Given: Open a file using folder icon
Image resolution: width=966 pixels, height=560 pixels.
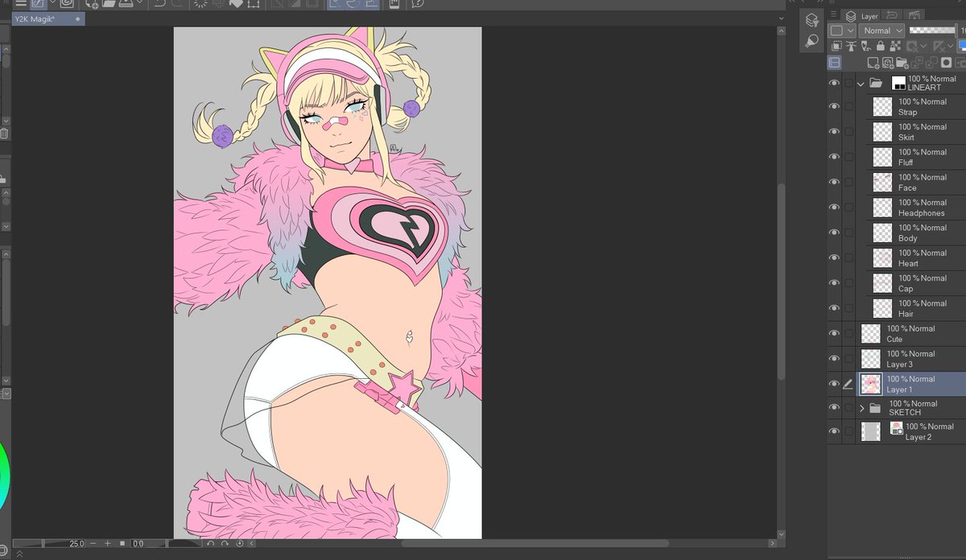Looking at the screenshot, I should [109, 4].
